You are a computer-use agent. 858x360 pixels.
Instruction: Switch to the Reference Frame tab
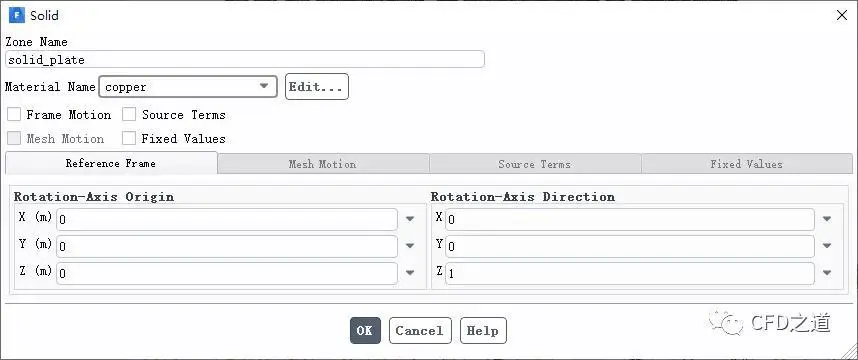[x=111, y=163]
